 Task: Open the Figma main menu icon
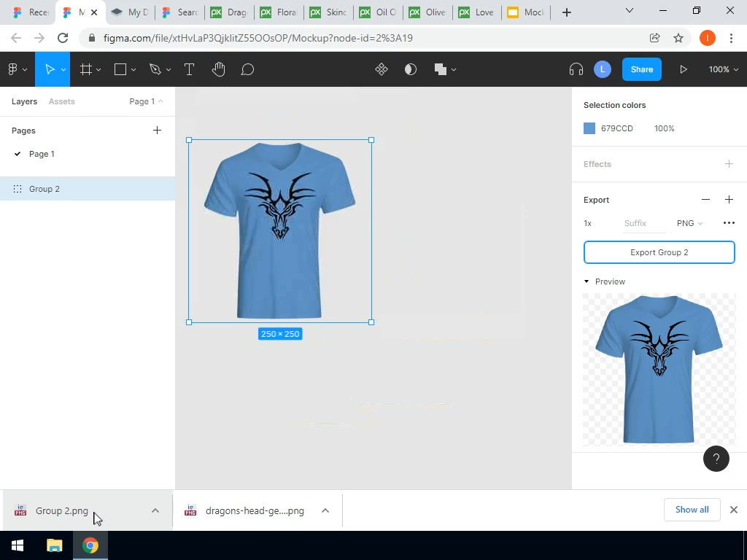click(13, 69)
